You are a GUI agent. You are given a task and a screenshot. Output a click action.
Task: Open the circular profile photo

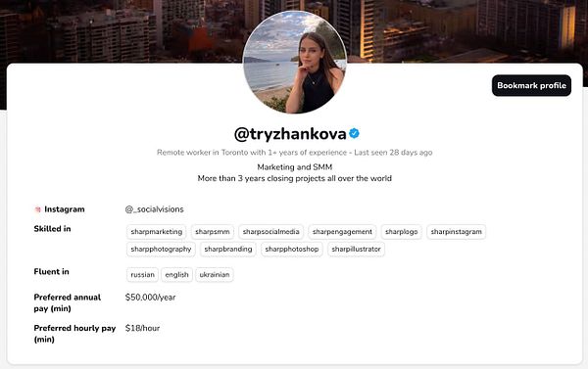click(x=295, y=63)
